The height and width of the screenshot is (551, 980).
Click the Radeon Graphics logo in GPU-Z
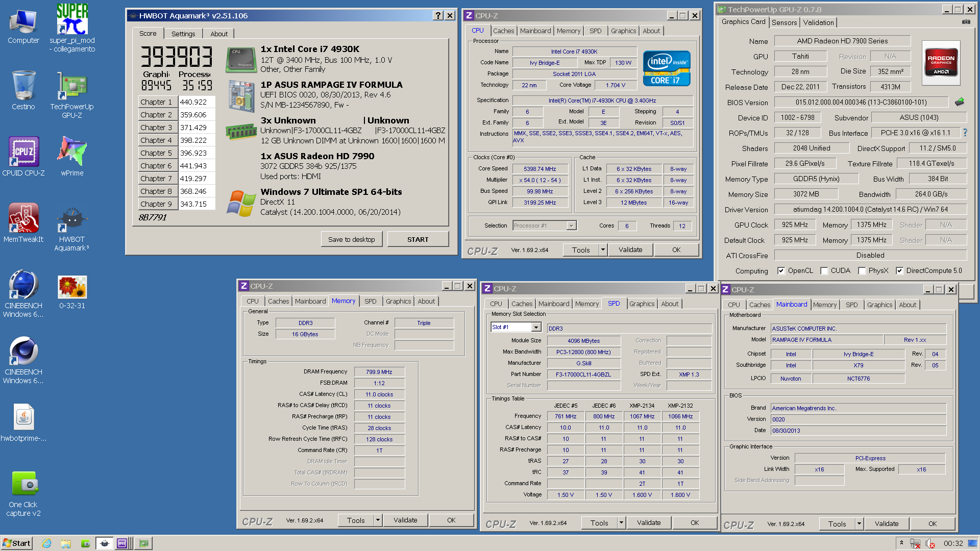tap(941, 62)
